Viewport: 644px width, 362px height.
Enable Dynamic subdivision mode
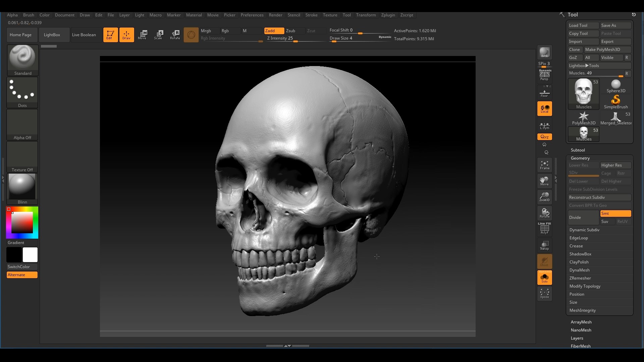pyautogui.click(x=584, y=229)
